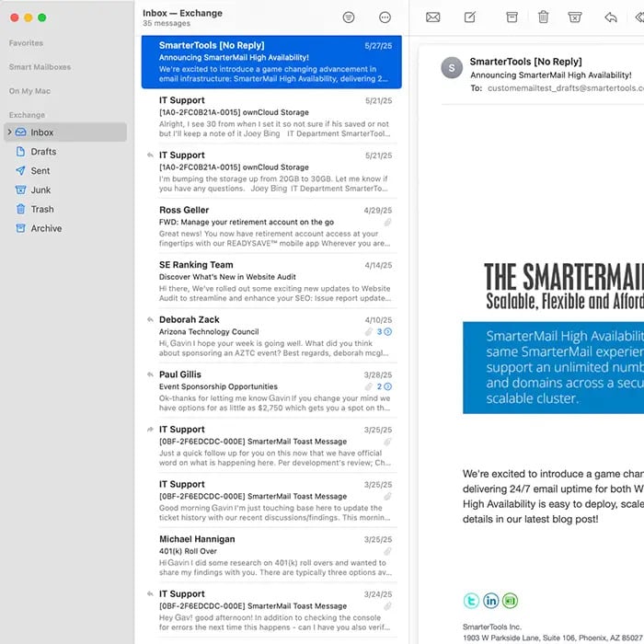The height and width of the screenshot is (644, 644).
Task: Open the Drafts mailbox
Action: (x=43, y=152)
